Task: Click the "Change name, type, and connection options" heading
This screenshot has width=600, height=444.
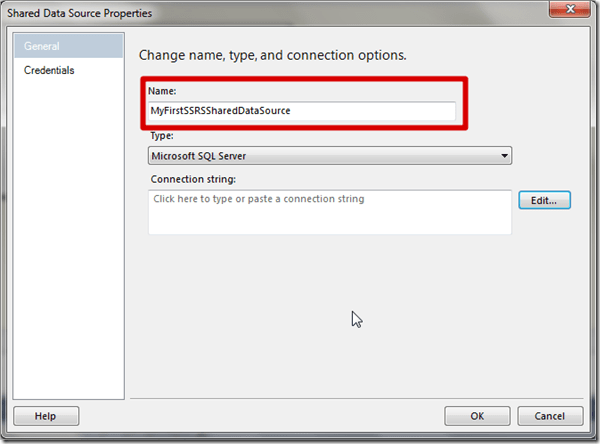Action: coord(272,54)
